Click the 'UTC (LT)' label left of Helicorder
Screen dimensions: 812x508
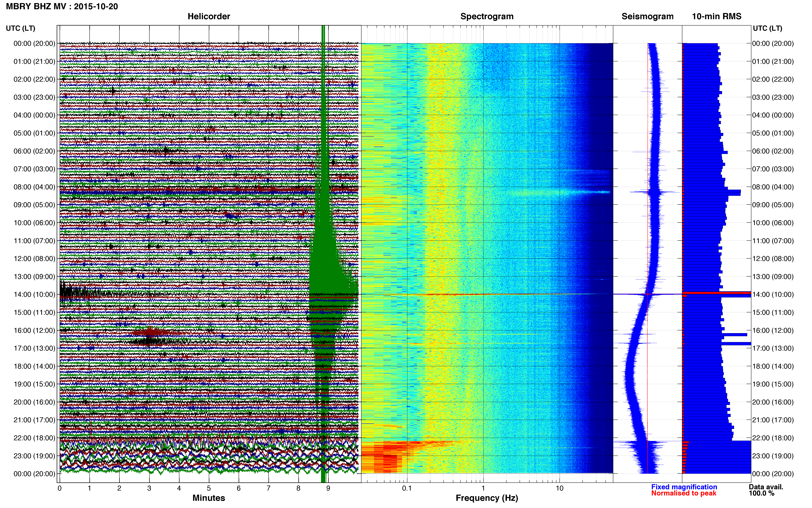(21, 28)
